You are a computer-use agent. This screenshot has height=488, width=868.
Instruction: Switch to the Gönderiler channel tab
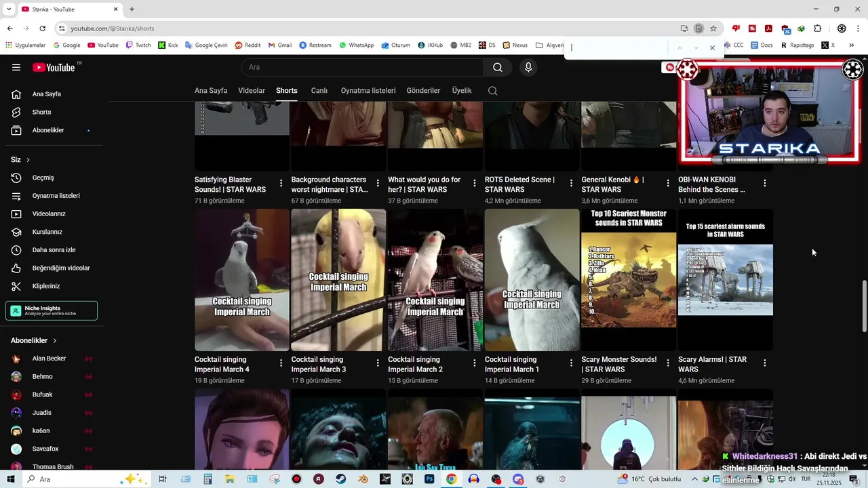(423, 91)
